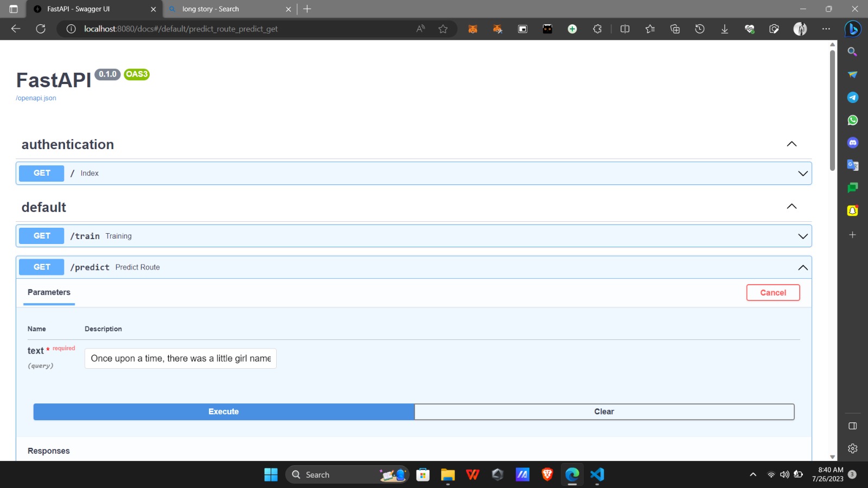Open the tab actions menu icon
The image size is (868, 488).
point(14,9)
